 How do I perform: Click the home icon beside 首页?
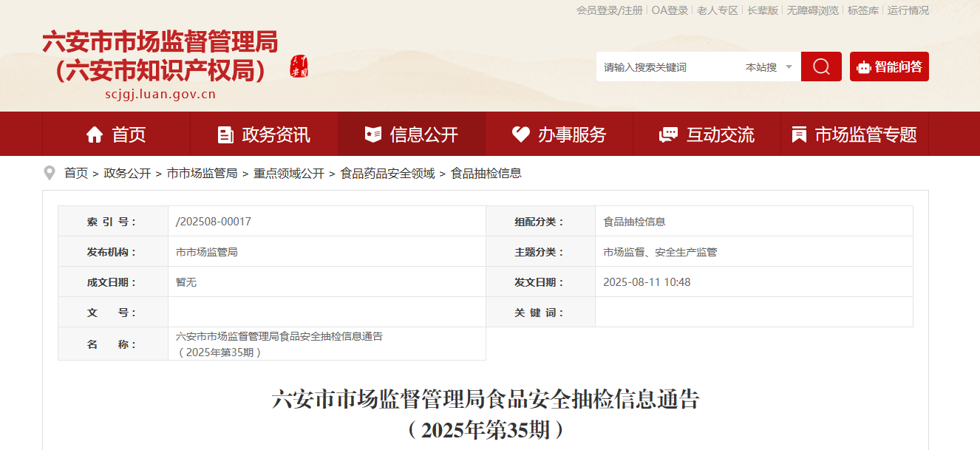(95, 134)
